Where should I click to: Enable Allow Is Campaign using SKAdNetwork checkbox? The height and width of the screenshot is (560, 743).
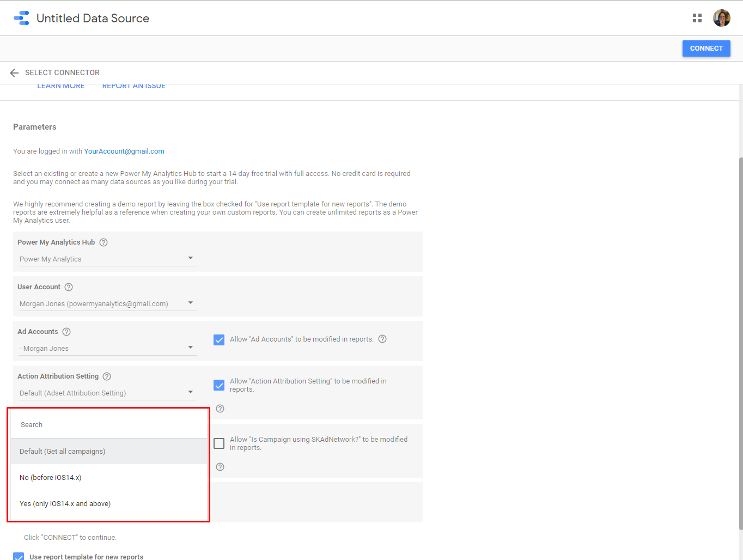point(219,443)
